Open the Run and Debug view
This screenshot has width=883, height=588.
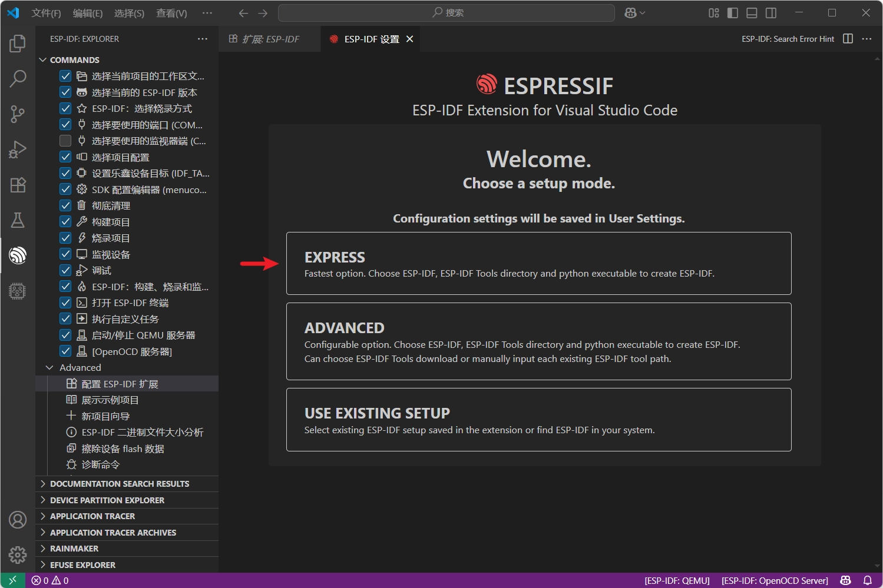click(x=18, y=150)
